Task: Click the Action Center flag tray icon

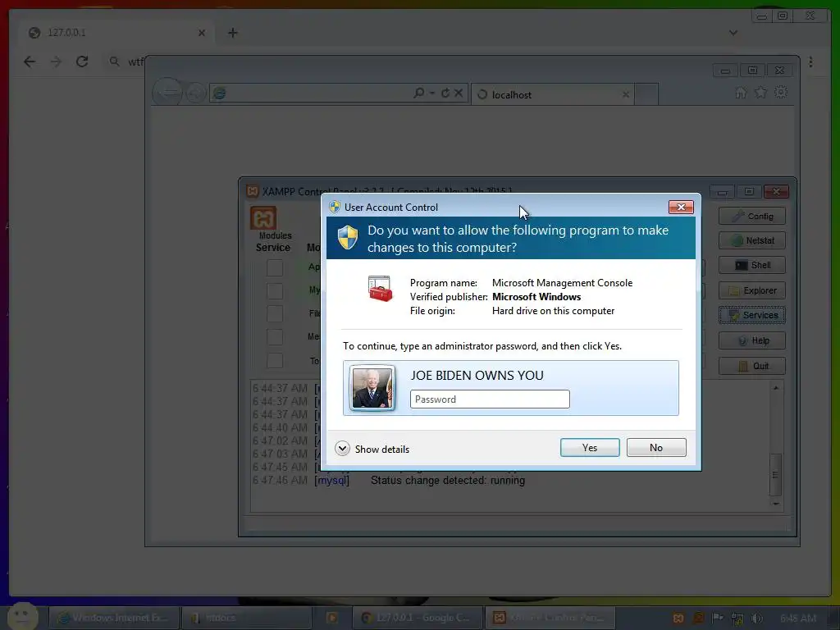Action: (717, 619)
